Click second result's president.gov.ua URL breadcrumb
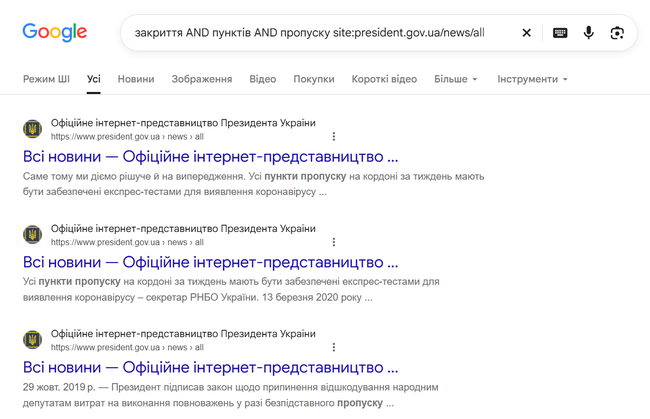 point(127,242)
